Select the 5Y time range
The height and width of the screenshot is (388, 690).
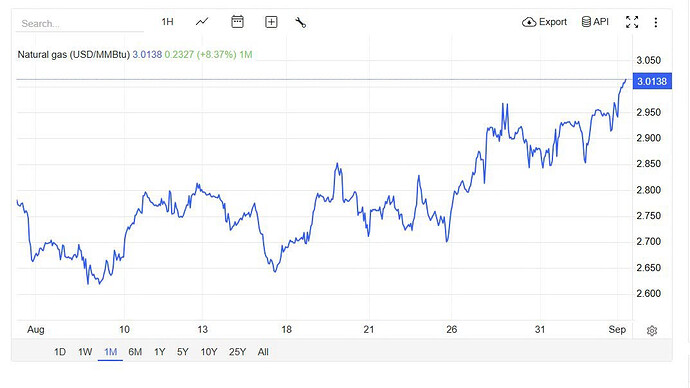[183, 352]
